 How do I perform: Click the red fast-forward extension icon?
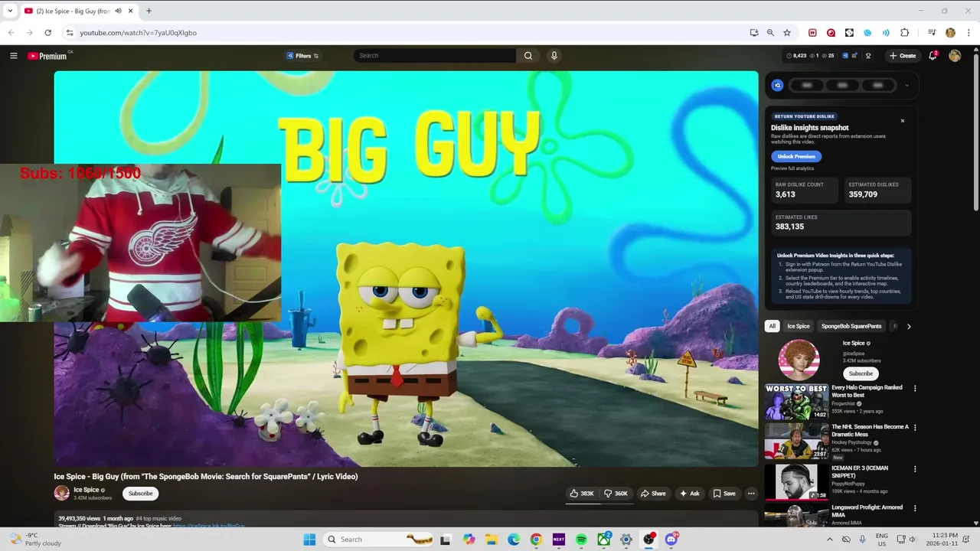point(812,33)
